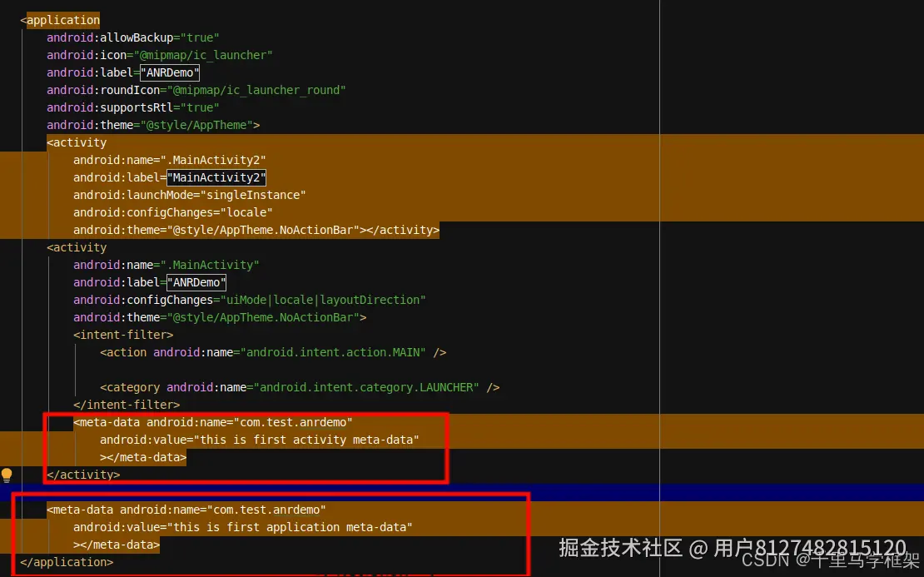Click the closing </intent-filter> tag
This screenshot has width=924, height=577.
(x=127, y=405)
